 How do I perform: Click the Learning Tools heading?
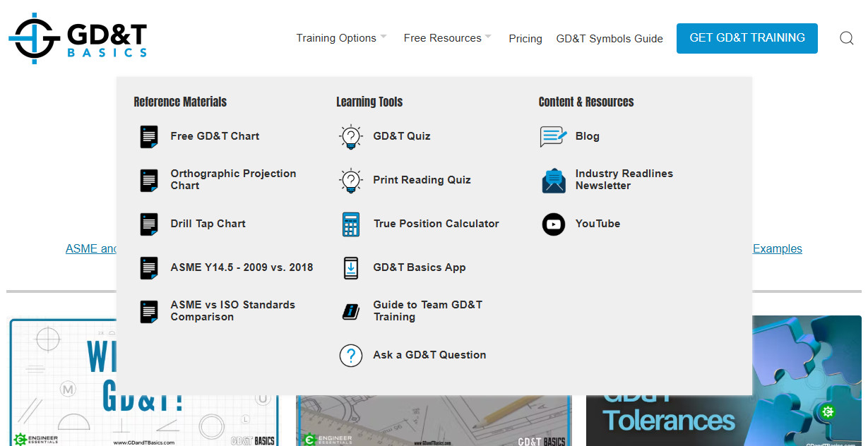click(x=369, y=102)
